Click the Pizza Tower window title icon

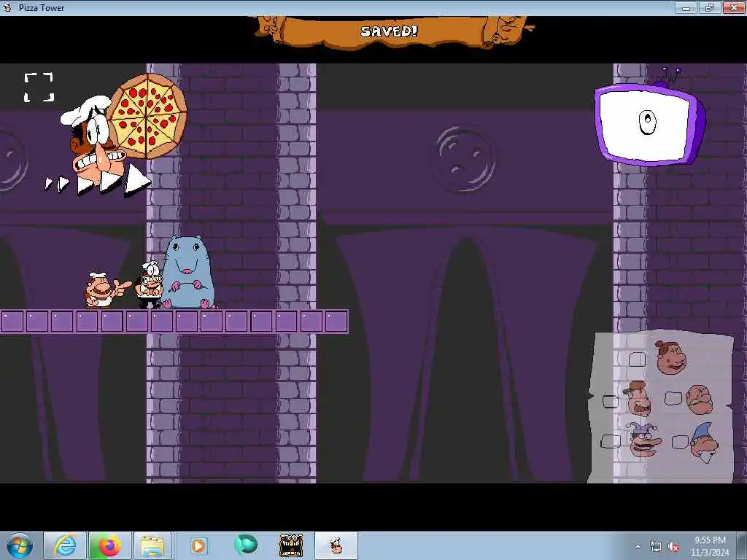(x=7, y=7)
